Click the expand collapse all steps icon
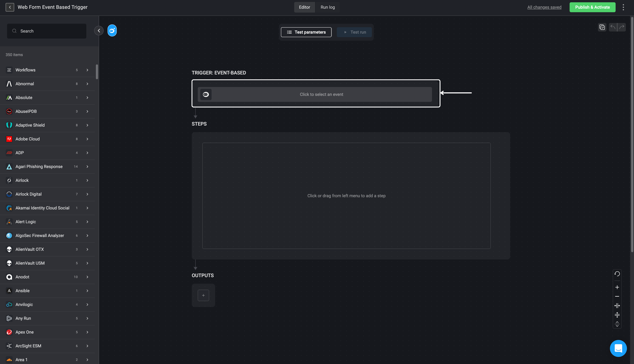This screenshot has width=634, height=364. 617,324
